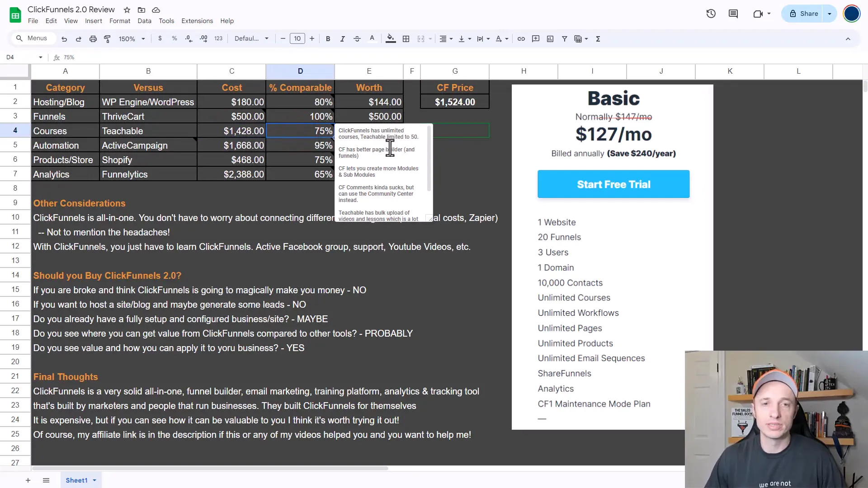
Task: Toggle strikethrough formatting
Action: pyautogui.click(x=357, y=39)
